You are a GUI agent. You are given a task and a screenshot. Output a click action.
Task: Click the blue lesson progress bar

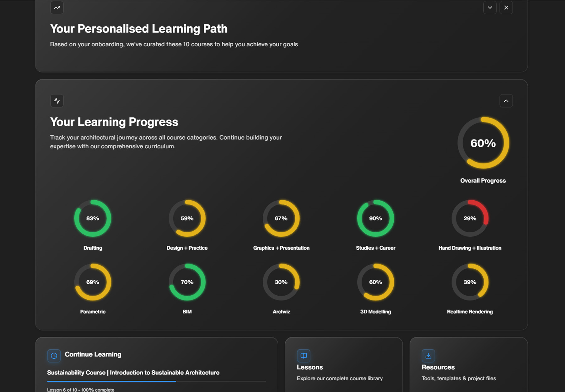point(111,382)
